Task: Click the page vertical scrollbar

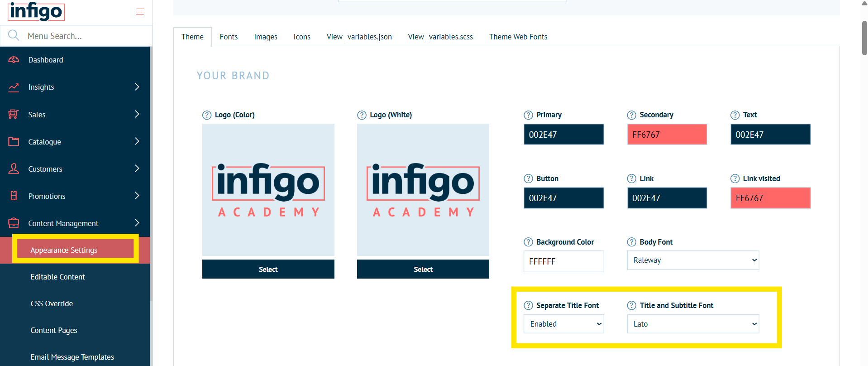Action: 864,38
